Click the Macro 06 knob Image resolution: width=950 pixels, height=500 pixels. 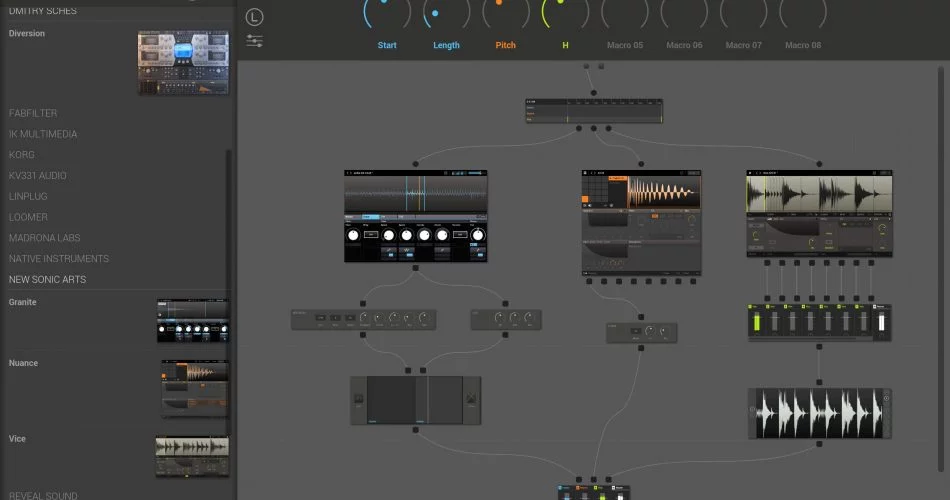point(684,12)
